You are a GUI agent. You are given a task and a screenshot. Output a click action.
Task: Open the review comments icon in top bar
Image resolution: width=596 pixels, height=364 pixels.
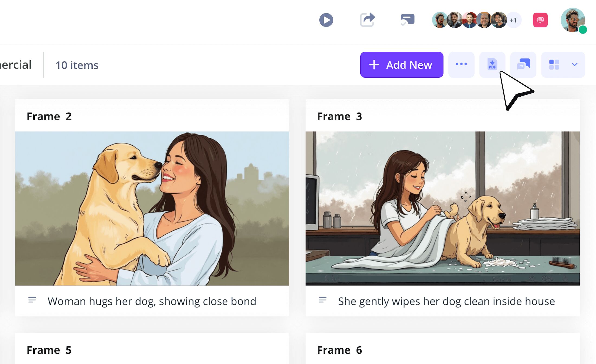point(407,20)
